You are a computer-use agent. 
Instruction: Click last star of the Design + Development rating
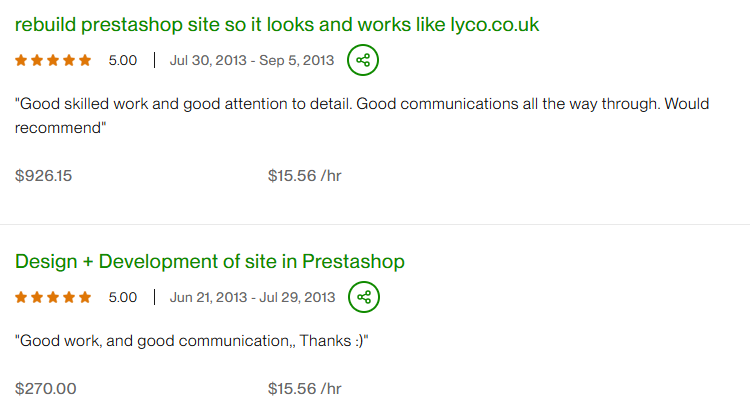click(x=85, y=297)
